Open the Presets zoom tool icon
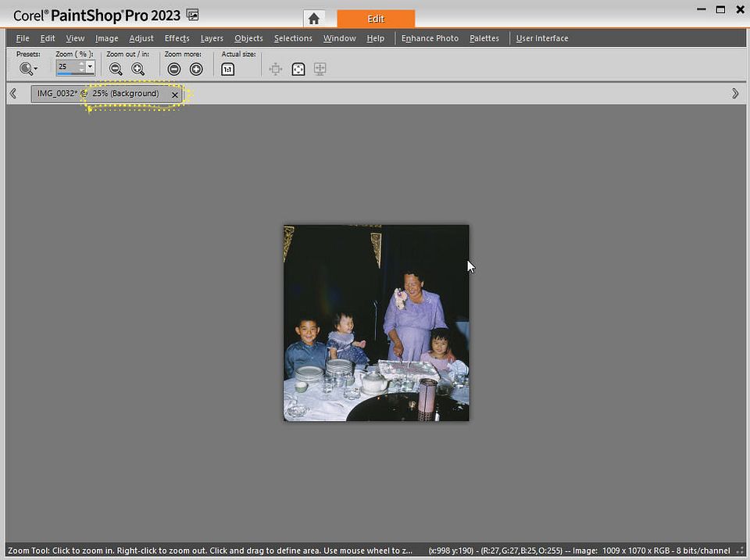 coord(24,69)
